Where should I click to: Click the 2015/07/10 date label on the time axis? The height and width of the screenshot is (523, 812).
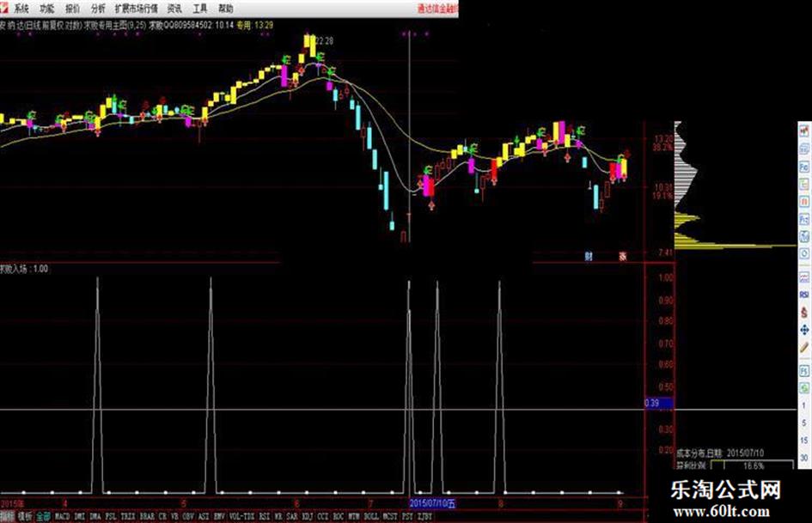(433, 503)
